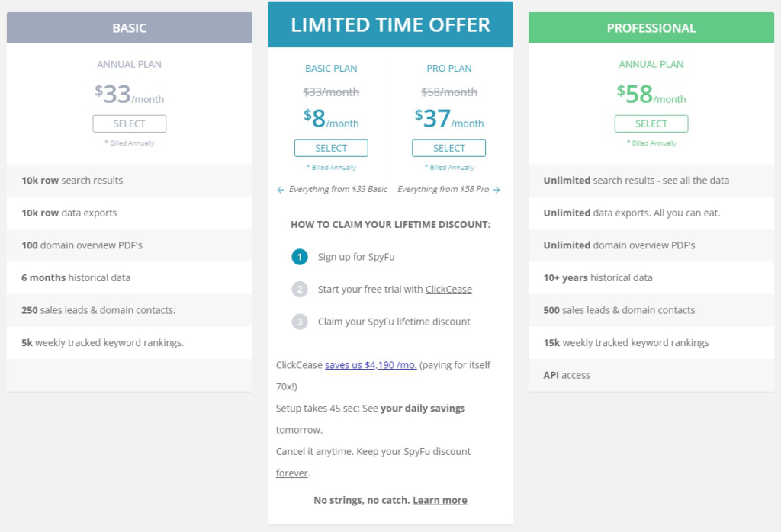The height and width of the screenshot is (532, 781).
Task: Click the API access feature row
Action: [x=651, y=375]
